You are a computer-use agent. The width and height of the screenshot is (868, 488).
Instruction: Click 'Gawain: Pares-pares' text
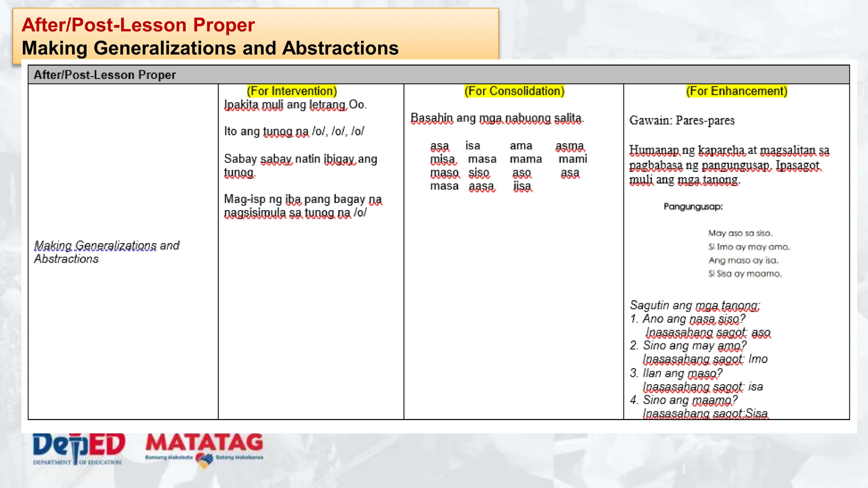tap(682, 121)
